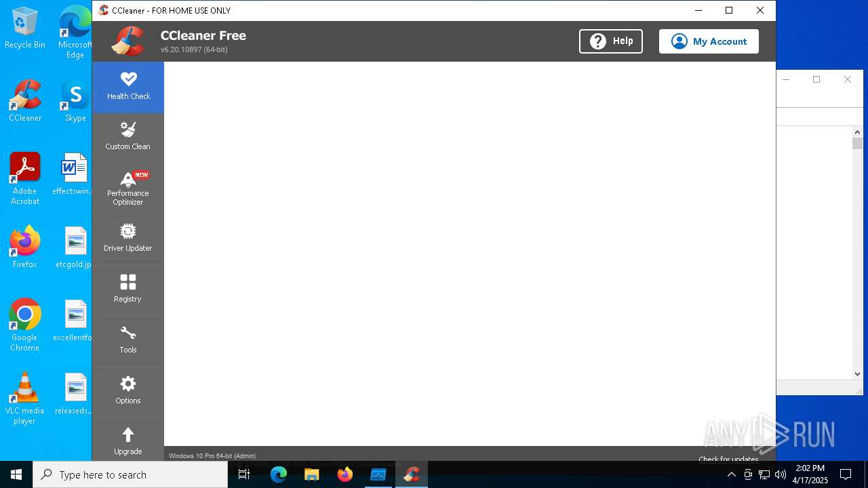This screenshot has height=488, width=868.
Task: Open the volume control in tray
Action: [x=781, y=474]
